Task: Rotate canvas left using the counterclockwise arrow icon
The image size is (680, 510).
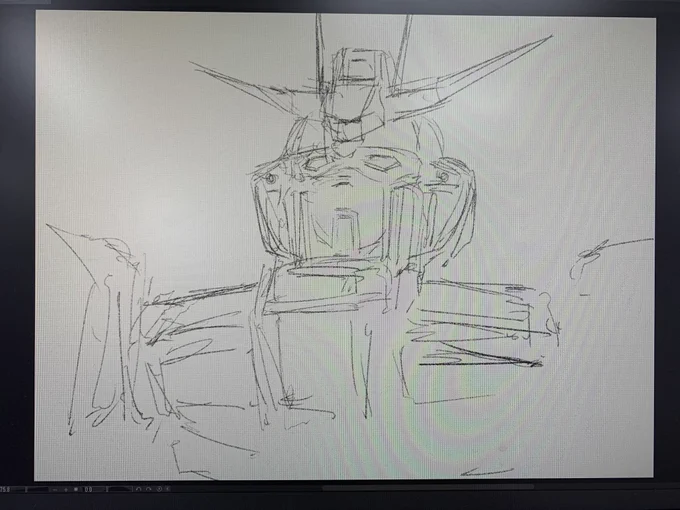Action: [x=138, y=489]
